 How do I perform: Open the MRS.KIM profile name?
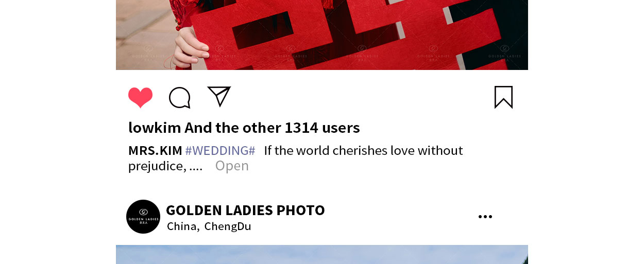tap(155, 151)
